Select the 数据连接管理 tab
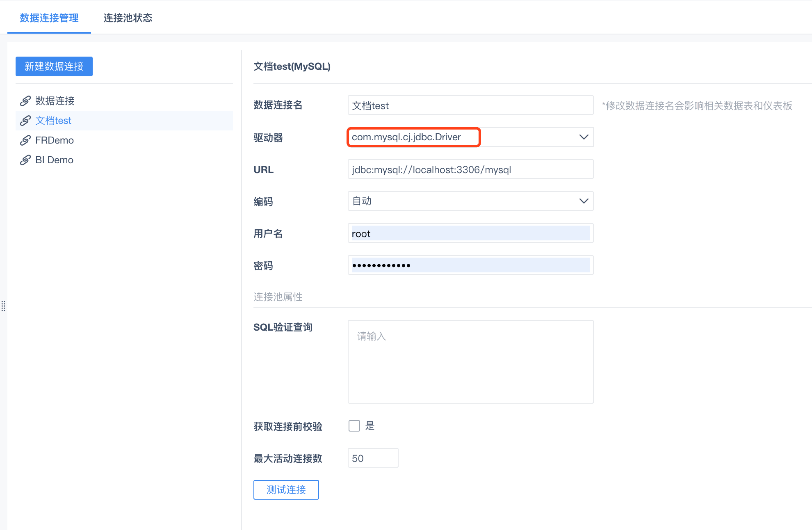The image size is (812, 530). [x=49, y=18]
